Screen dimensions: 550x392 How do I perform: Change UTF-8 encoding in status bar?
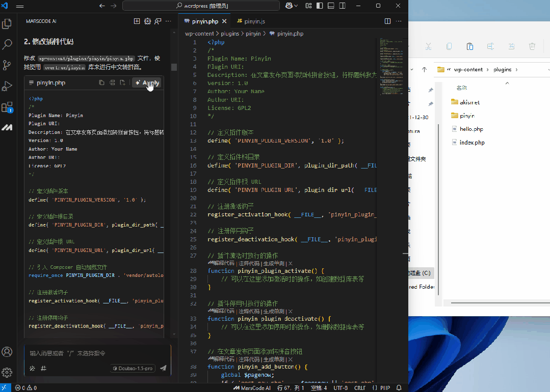tap(340, 388)
